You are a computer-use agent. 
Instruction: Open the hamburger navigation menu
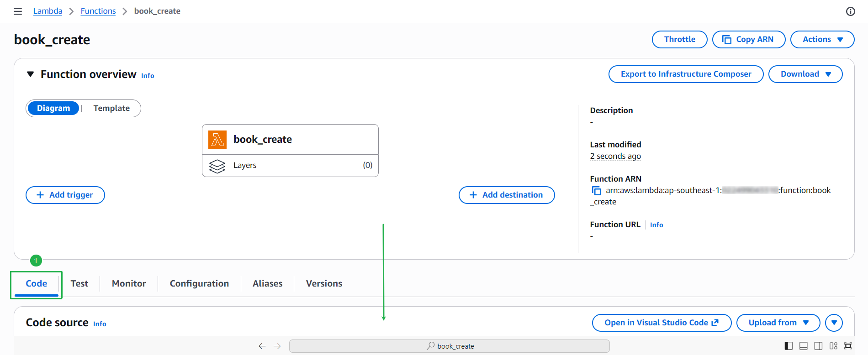(18, 11)
